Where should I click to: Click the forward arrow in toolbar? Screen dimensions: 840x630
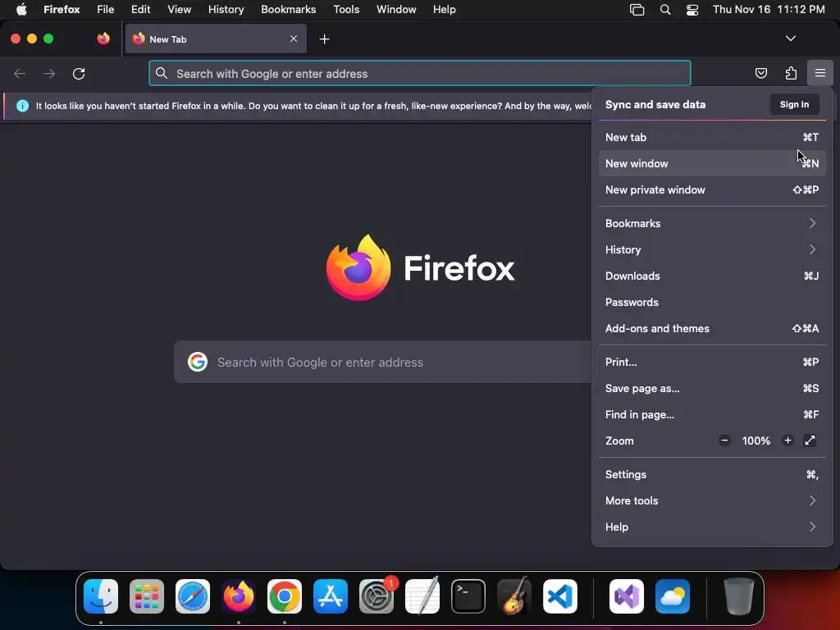(49, 73)
